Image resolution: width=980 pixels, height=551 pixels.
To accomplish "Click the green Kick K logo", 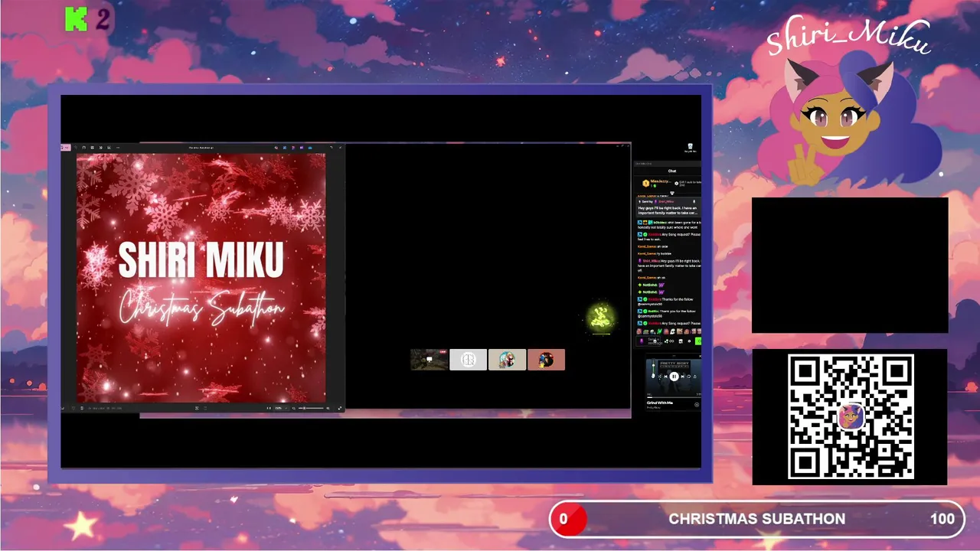I will [76, 19].
